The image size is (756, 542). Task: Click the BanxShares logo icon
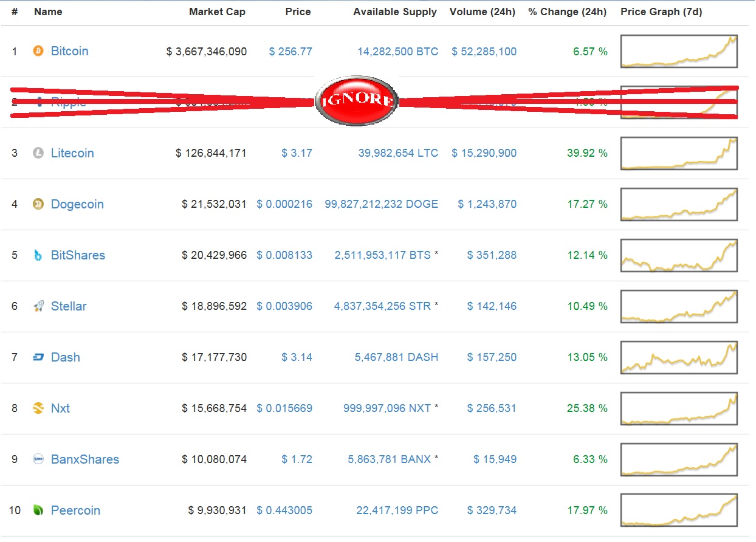38,459
